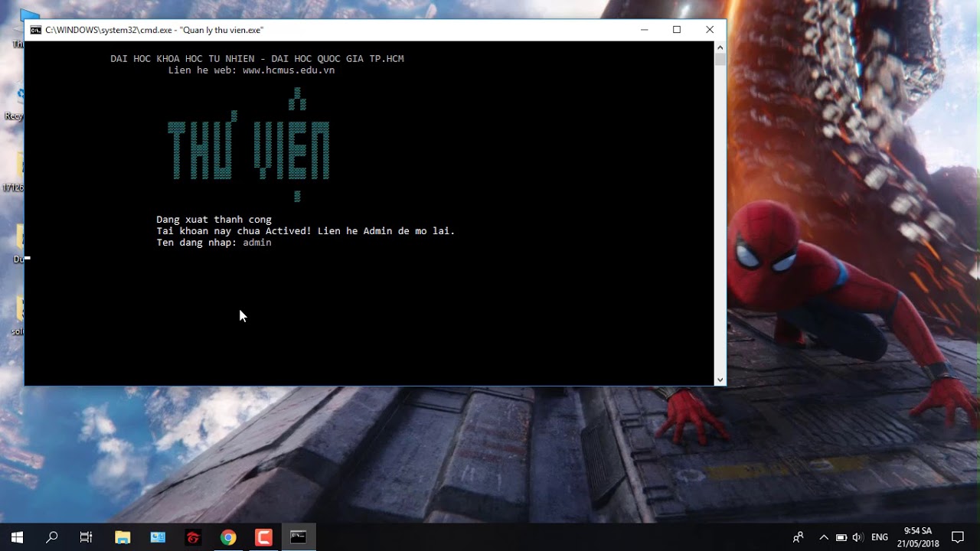
Task: Launch File Explorer from the taskbar
Action: coord(122,537)
